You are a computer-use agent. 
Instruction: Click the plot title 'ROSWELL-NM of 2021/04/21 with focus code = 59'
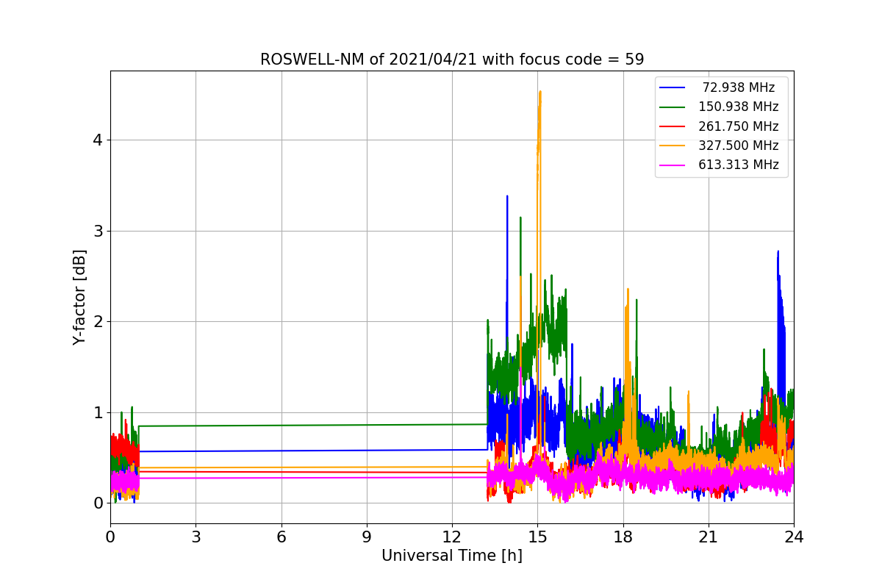[x=452, y=60]
